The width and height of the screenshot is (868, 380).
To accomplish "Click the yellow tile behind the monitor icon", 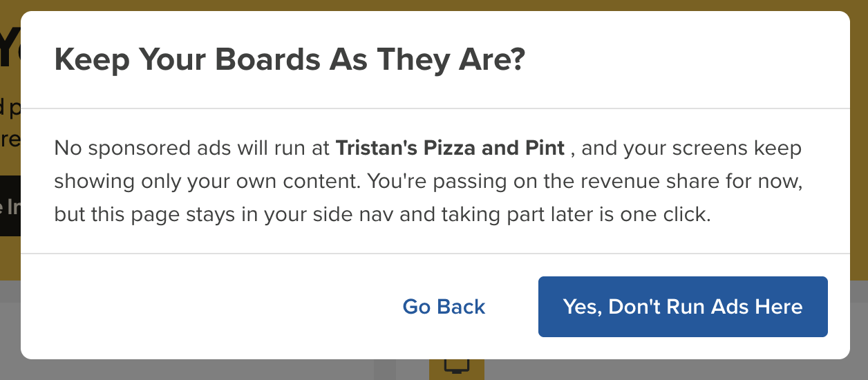I will click(456, 369).
